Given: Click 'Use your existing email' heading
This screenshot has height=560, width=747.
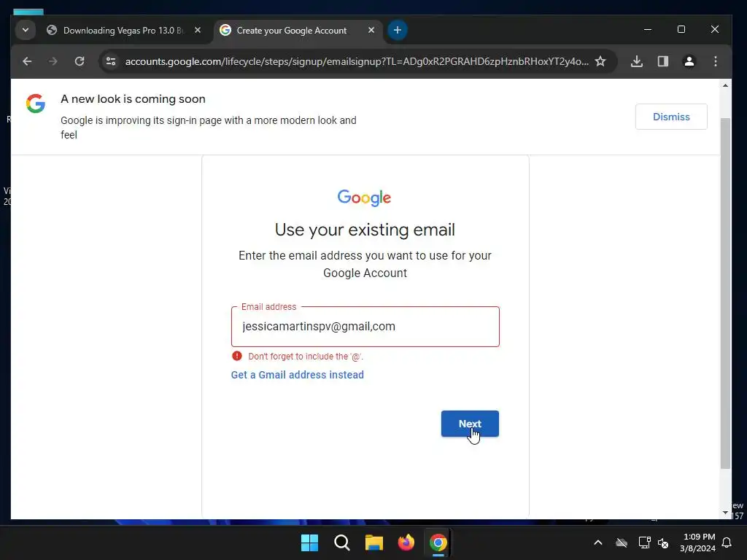Looking at the screenshot, I should pos(365,230).
